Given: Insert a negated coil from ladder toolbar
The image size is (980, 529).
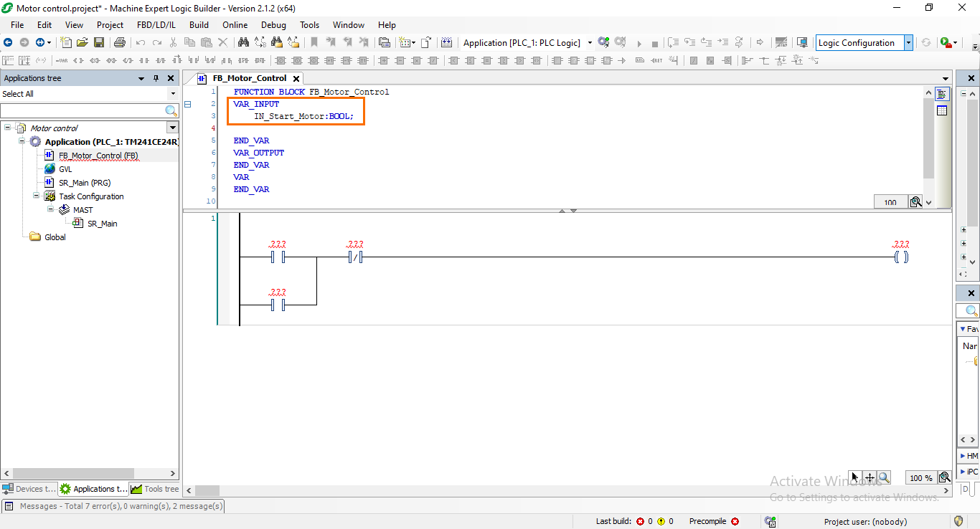Looking at the screenshot, I should [128, 60].
